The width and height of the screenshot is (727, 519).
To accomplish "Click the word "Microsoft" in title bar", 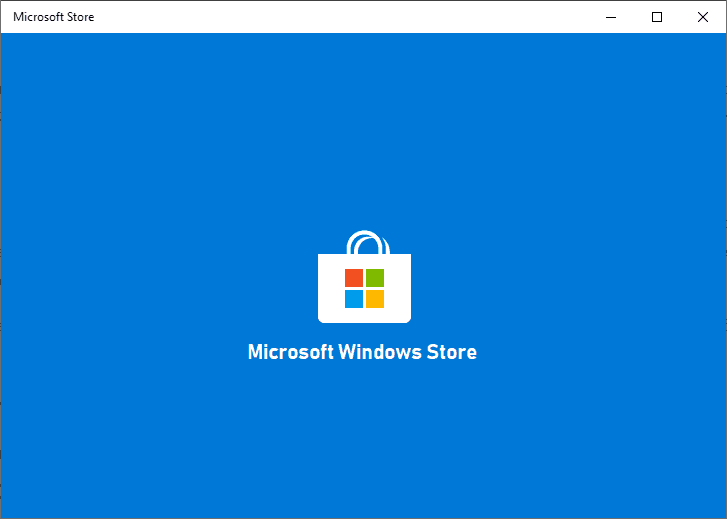I will click(x=37, y=17).
